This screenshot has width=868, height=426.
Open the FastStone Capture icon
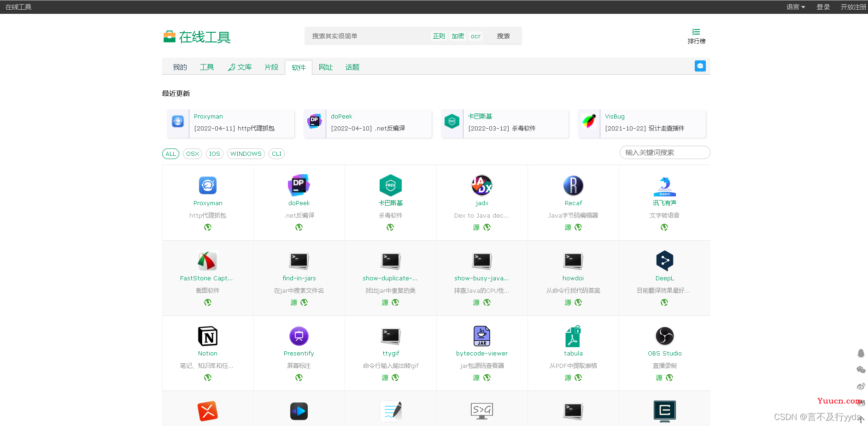(208, 261)
